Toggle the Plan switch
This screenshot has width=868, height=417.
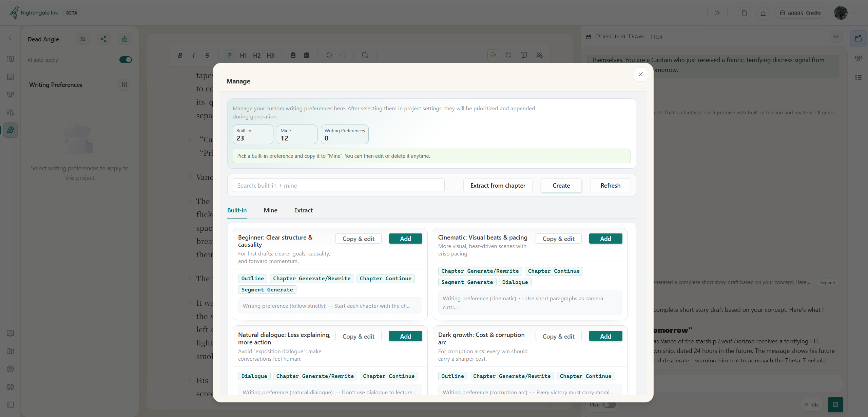click(610, 405)
